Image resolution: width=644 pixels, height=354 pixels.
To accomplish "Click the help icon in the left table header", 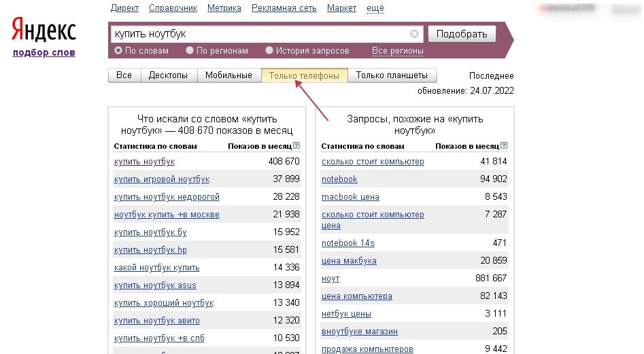I will click(x=296, y=146).
